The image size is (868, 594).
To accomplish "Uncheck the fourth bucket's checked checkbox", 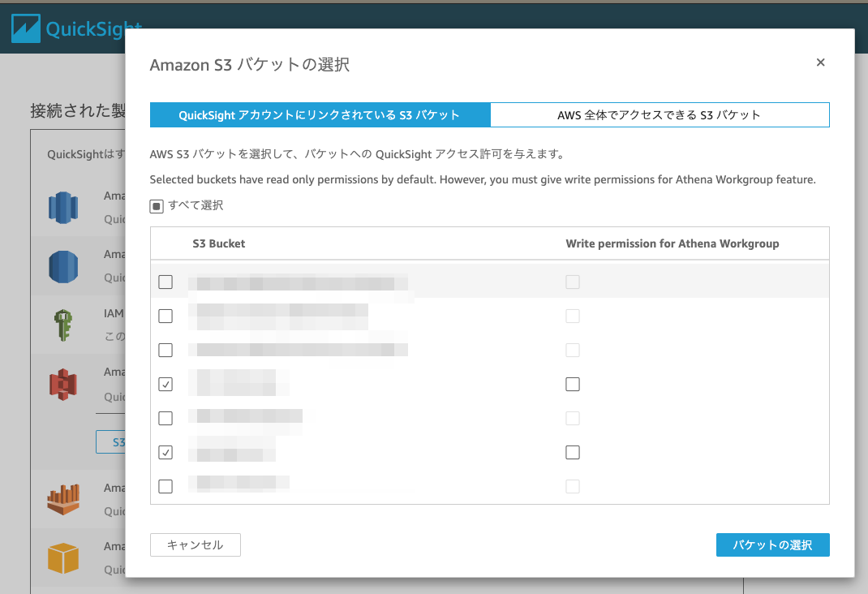I will (x=165, y=384).
